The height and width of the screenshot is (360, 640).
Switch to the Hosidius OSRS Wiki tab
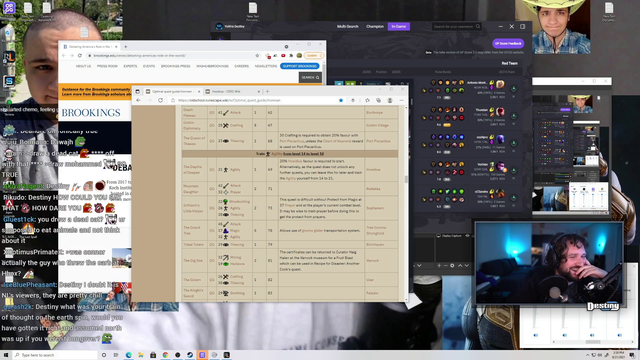[233, 91]
